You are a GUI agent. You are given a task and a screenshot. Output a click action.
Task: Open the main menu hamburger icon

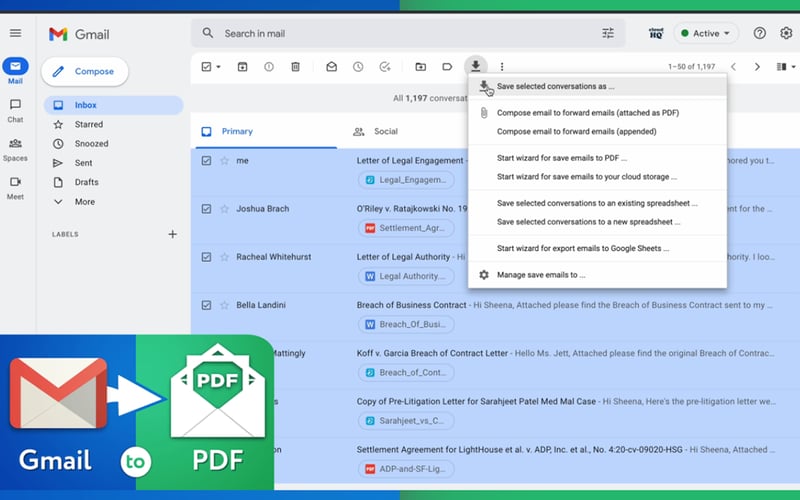(x=15, y=33)
